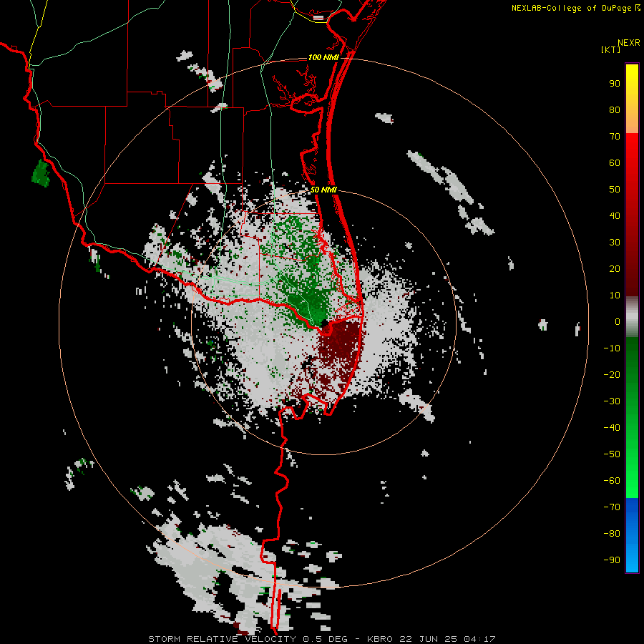Click the 50 knot value on the scale

[615, 190]
